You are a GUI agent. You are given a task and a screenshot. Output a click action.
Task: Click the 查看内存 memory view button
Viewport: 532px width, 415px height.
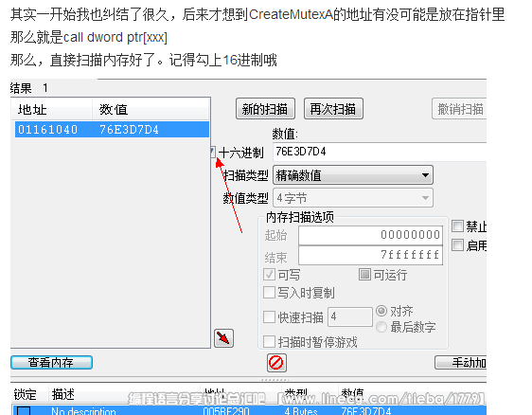(x=51, y=362)
